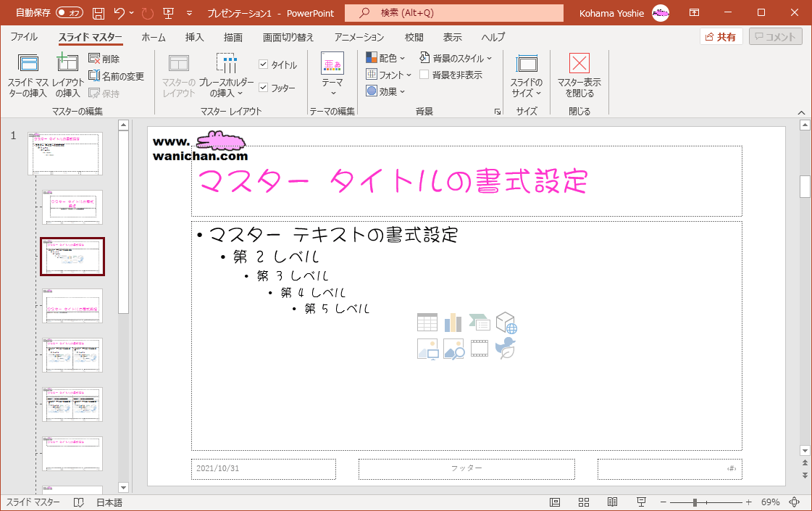Click 名前の変更 to rename layout
The height and width of the screenshot is (511, 812).
click(x=116, y=76)
